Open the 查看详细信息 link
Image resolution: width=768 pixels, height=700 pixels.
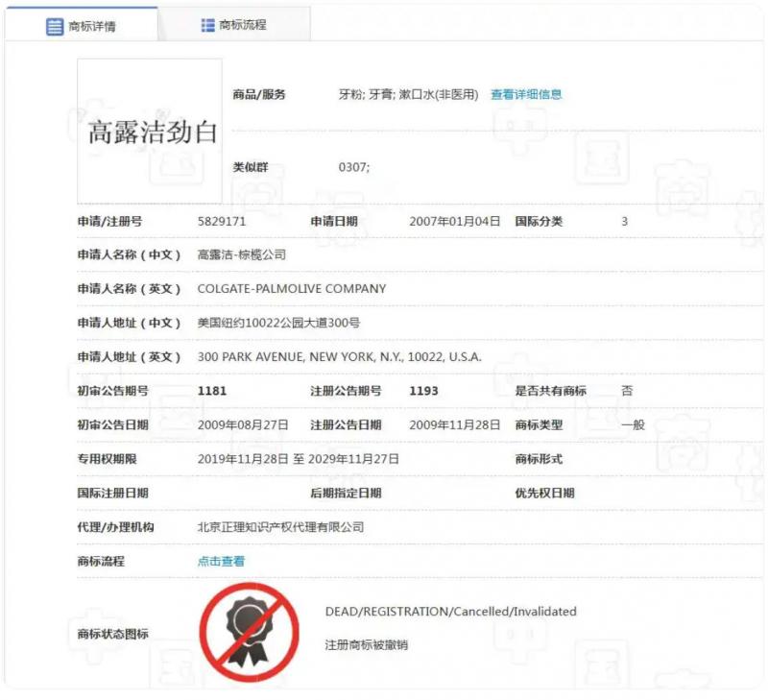click(526, 94)
